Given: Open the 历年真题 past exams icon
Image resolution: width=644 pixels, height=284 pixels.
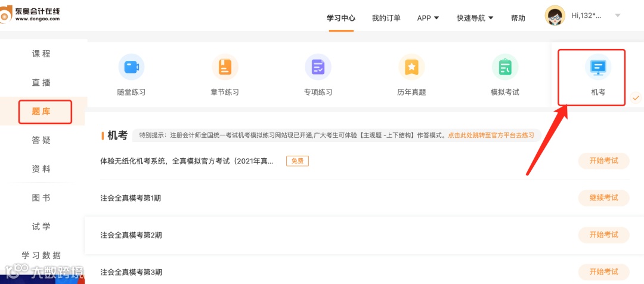Looking at the screenshot, I should click(411, 67).
